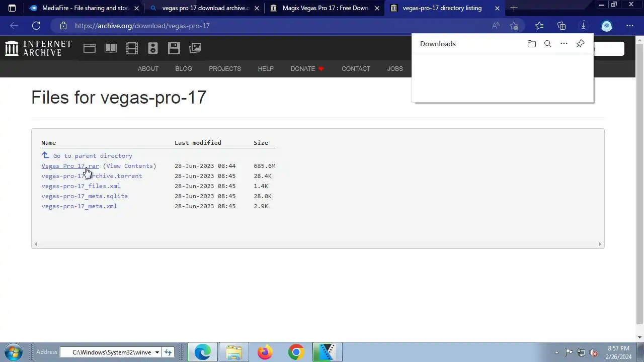Download Vegas Pro 17.rar file
644x362 pixels.
click(x=70, y=166)
